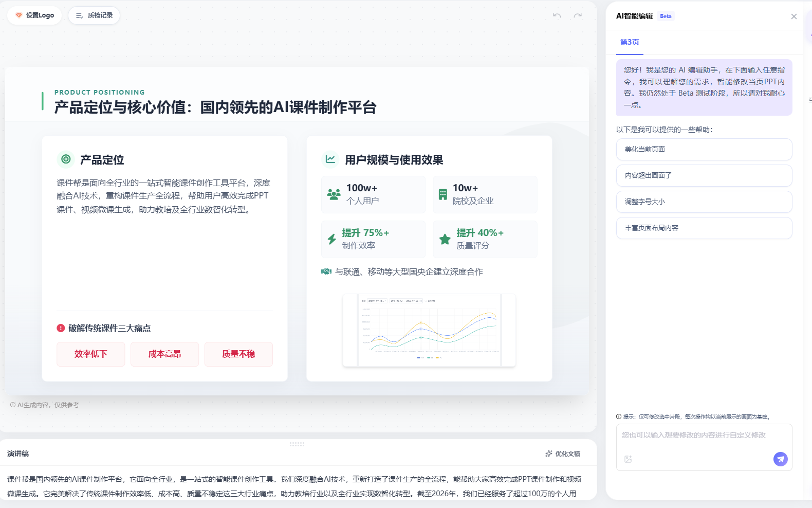This screenshot has width=812, height=508.
Task: Select the 第3页 tab
Action: [x=630, y=42]
